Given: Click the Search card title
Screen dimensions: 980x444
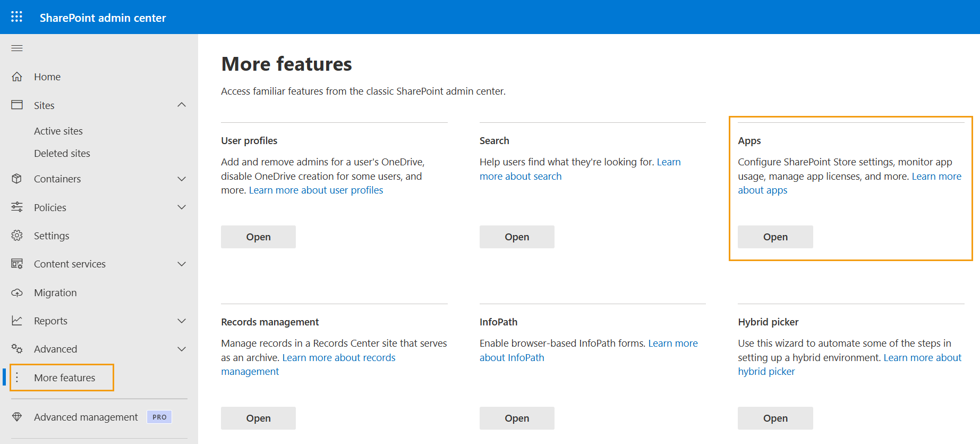Looking at the screenshot, I should (x=494, y=140).
